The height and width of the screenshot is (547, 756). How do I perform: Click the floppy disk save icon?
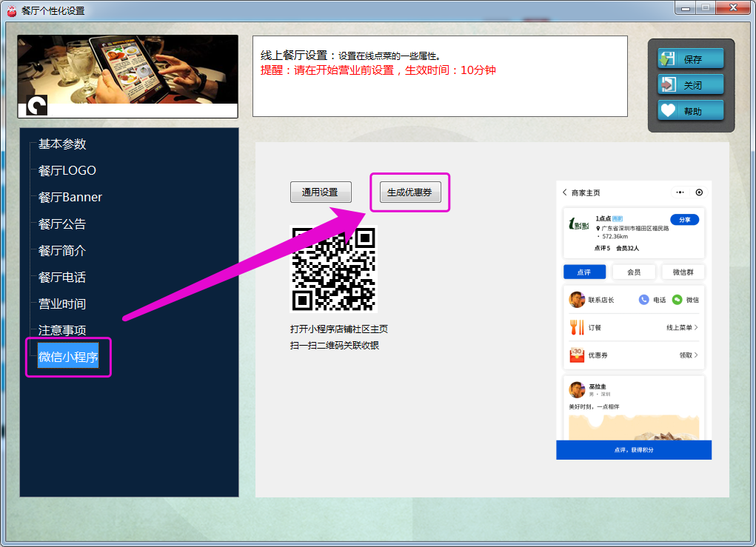[x=668, y=58]
